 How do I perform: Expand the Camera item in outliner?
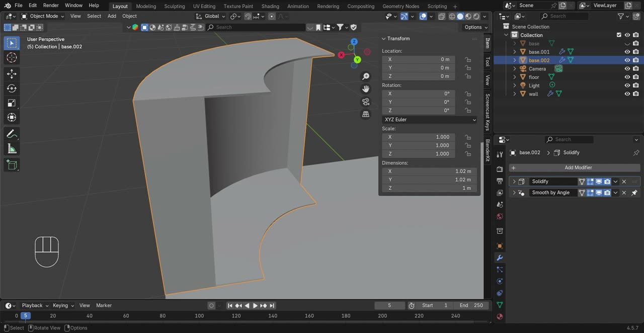[x=515, y=69]
